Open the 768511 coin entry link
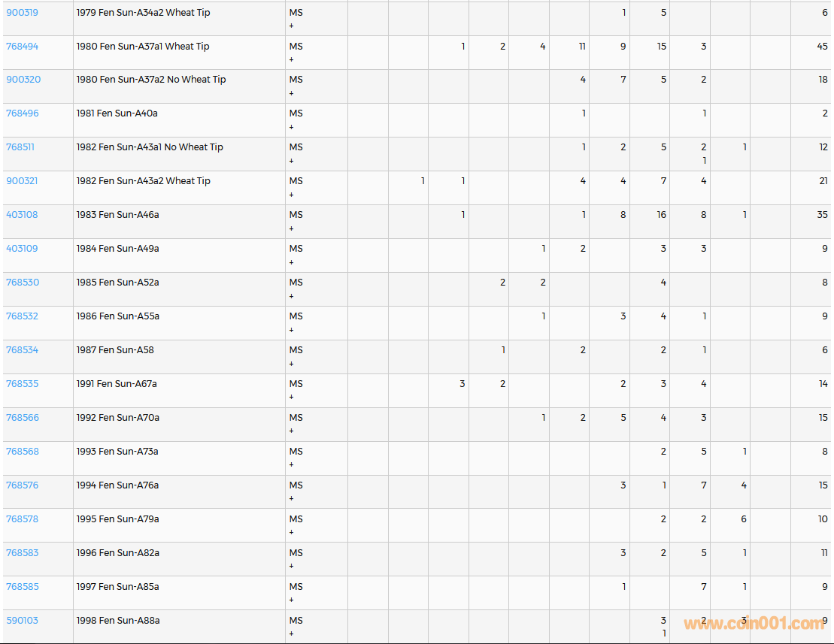Image resolution: width=834 pixels, height=644 pixels. pyautogui.click(x=20, y=147)
